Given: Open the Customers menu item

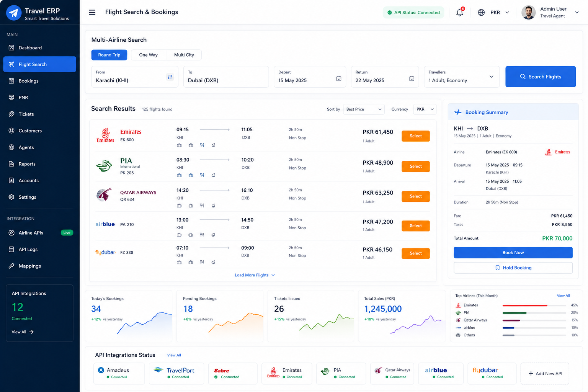Looking at the screenshot, I should (40, 131).
